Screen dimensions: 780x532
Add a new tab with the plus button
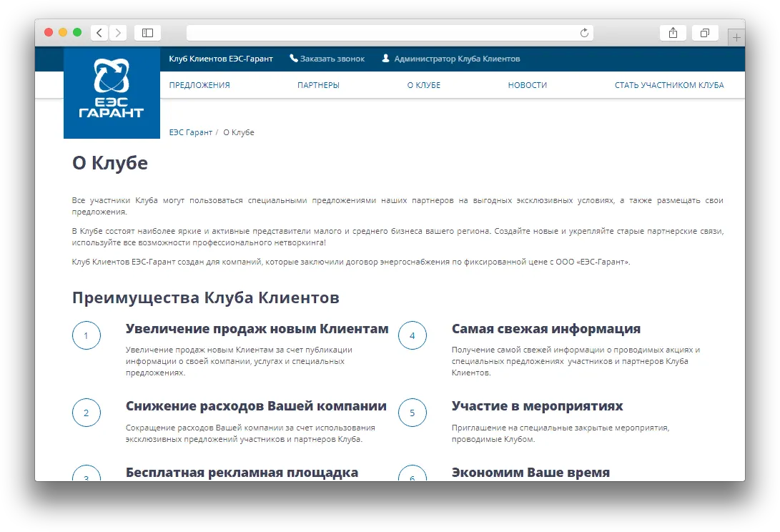736,37
